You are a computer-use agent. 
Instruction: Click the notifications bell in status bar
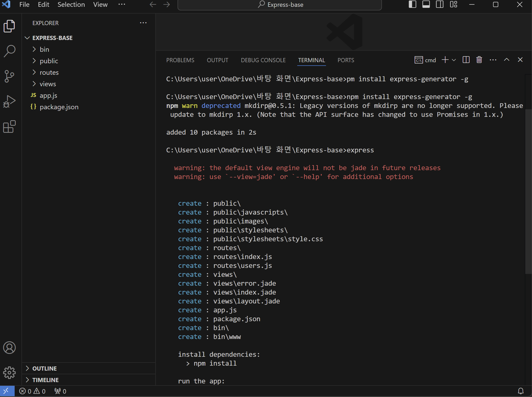[x=520, y=391]
